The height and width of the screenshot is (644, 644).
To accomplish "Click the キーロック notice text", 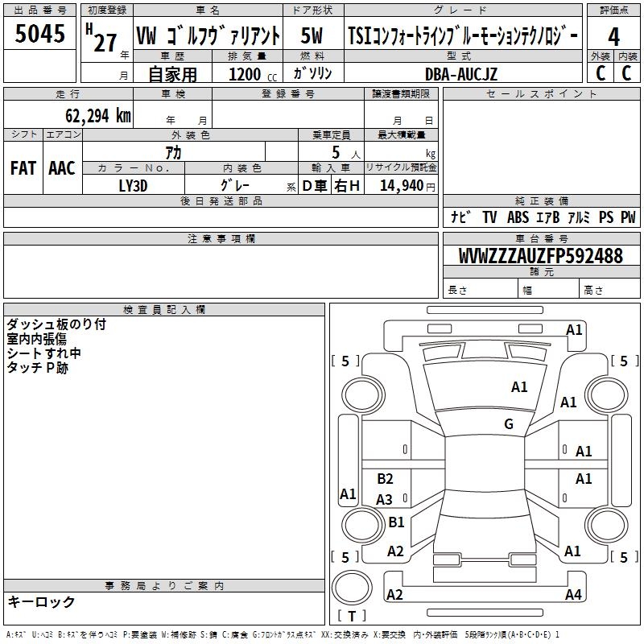I will click(x=41, y=601).
